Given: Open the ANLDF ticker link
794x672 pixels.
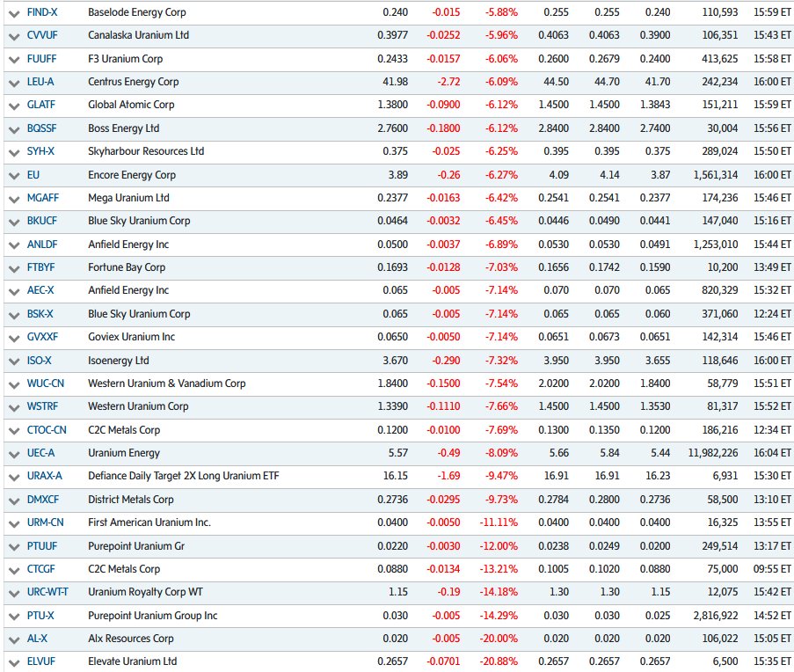Looking at the screenshot, I should pyautogui.click(x=42, y=245).
